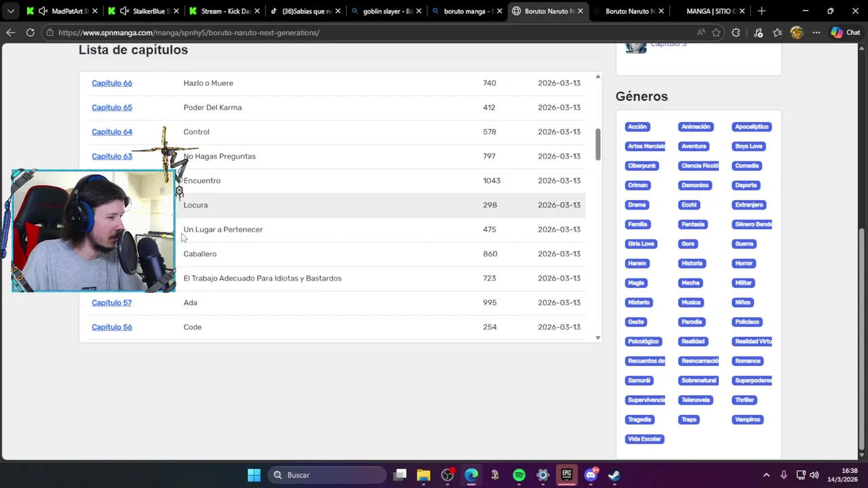Select the Thriller genre tag
This screenshot has width=868, height=488.
point(745,400)
